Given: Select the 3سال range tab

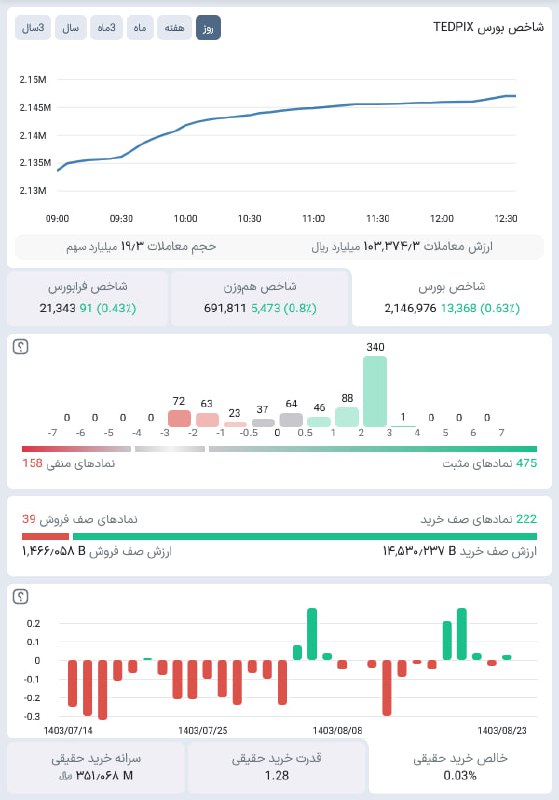Looking at the screenshot, I should pos(33,28).
